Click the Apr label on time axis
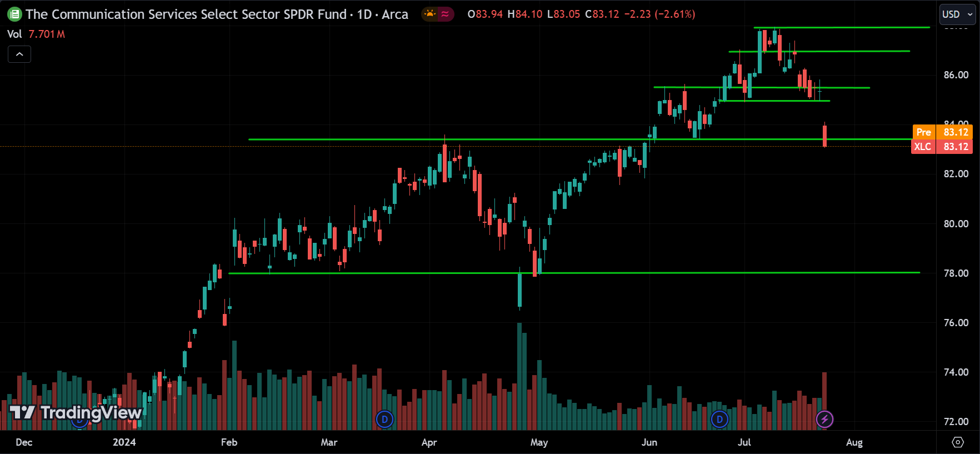The height and width of the screenshot is (454, 980). click(429, 442)
